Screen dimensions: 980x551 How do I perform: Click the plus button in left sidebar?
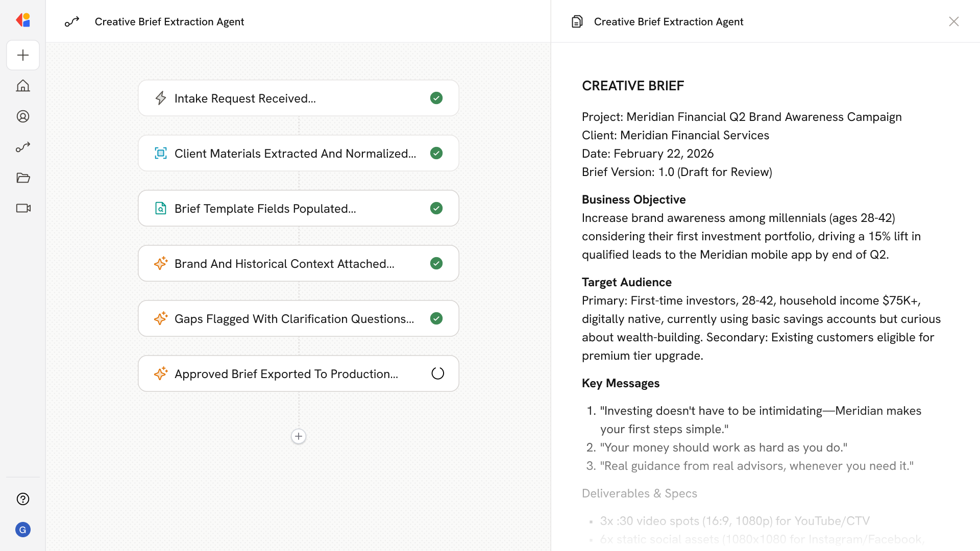click(23, 55)
